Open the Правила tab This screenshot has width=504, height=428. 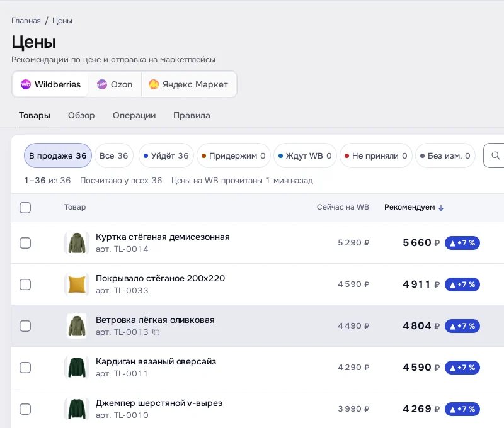[192, 116]
